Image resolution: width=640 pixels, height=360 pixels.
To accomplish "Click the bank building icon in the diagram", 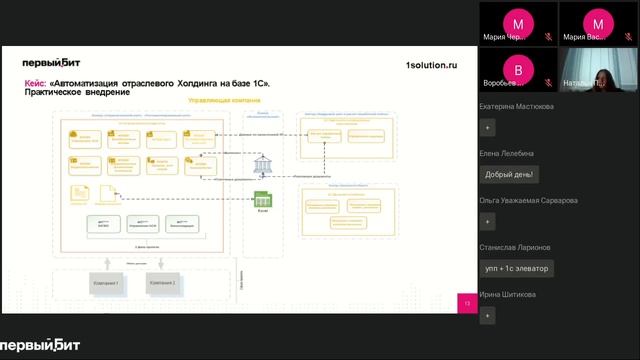I will (262, 164).
